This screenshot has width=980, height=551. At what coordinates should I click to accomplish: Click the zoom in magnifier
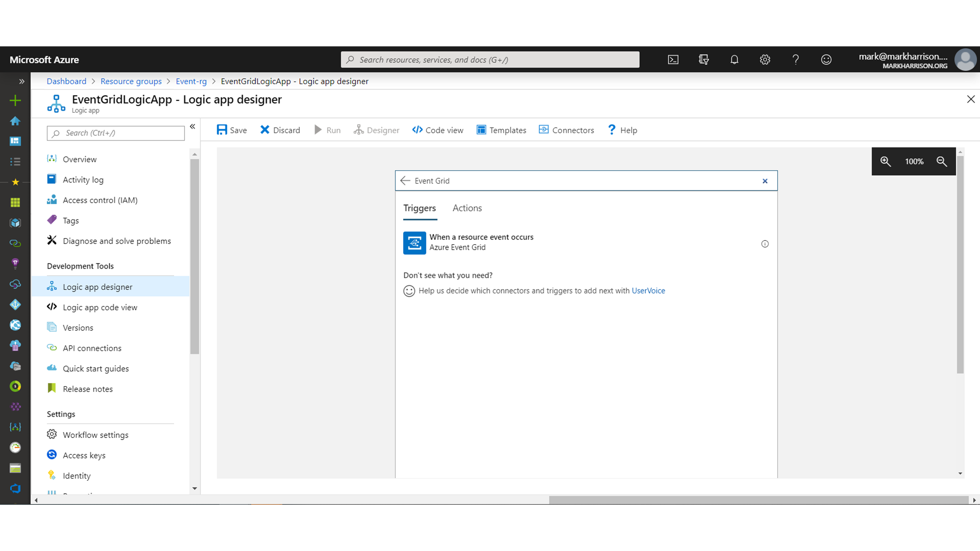[885, 161]
